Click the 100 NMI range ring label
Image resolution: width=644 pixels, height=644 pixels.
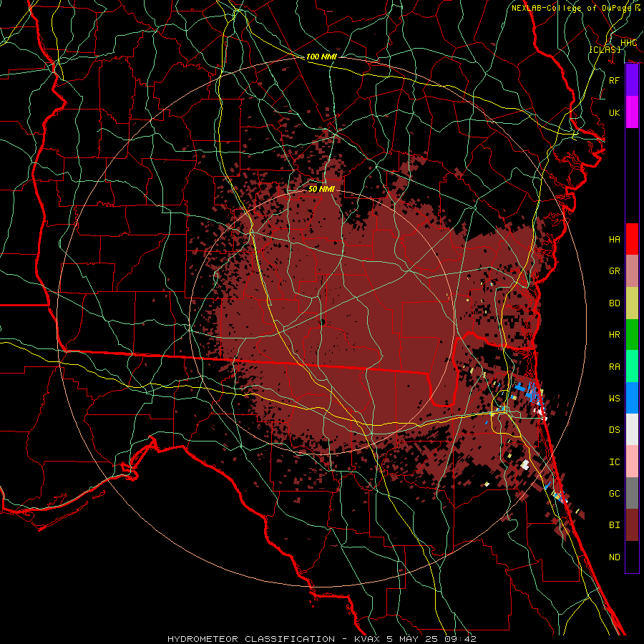tap(321, 57)
